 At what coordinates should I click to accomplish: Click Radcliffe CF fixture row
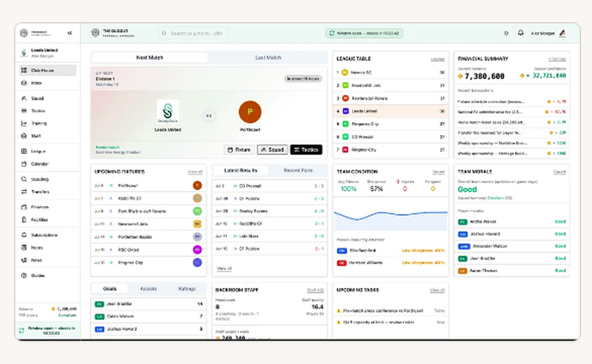click(x=148, y=198)
